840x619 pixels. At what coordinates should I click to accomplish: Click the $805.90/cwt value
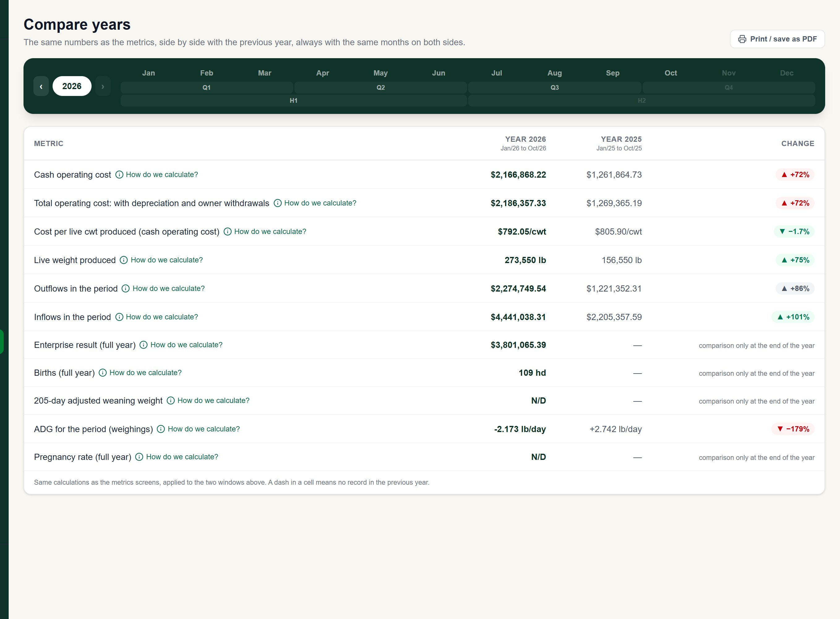pos(618,232)
